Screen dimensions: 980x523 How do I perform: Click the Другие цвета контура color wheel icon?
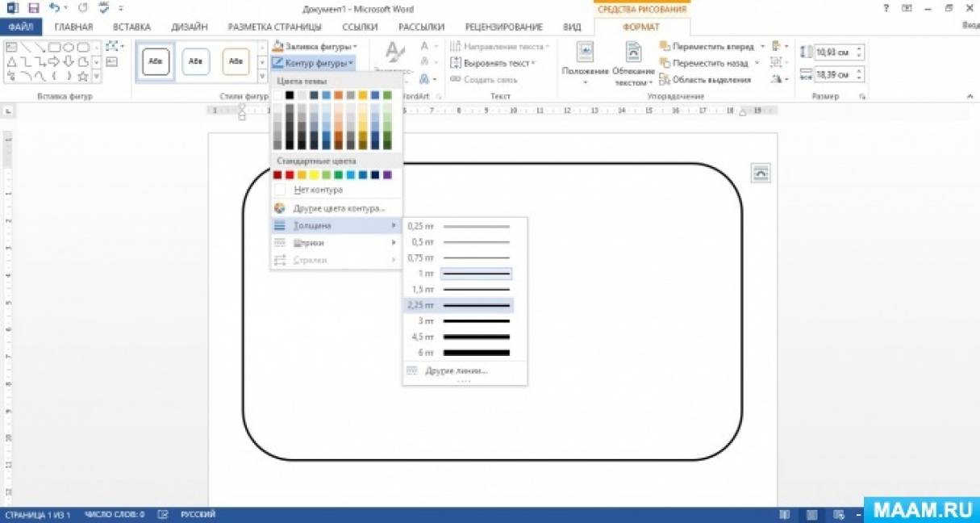coord(280,208)
